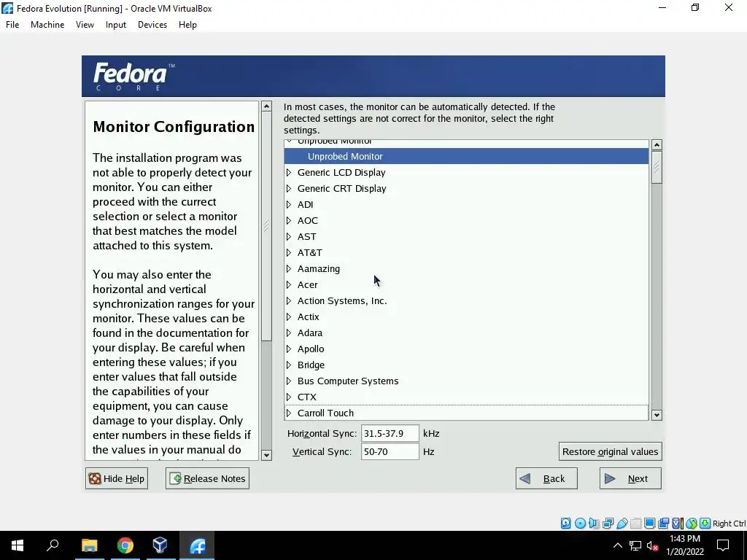Open the Windows Start menu

(x=18, y=545)
